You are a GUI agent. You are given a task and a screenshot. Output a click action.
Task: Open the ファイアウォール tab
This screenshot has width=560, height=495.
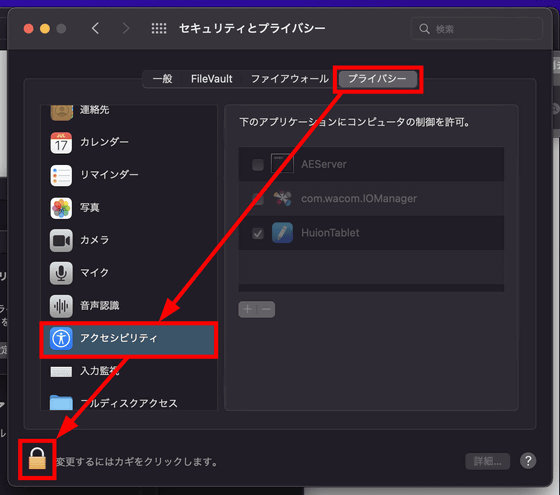290,79
